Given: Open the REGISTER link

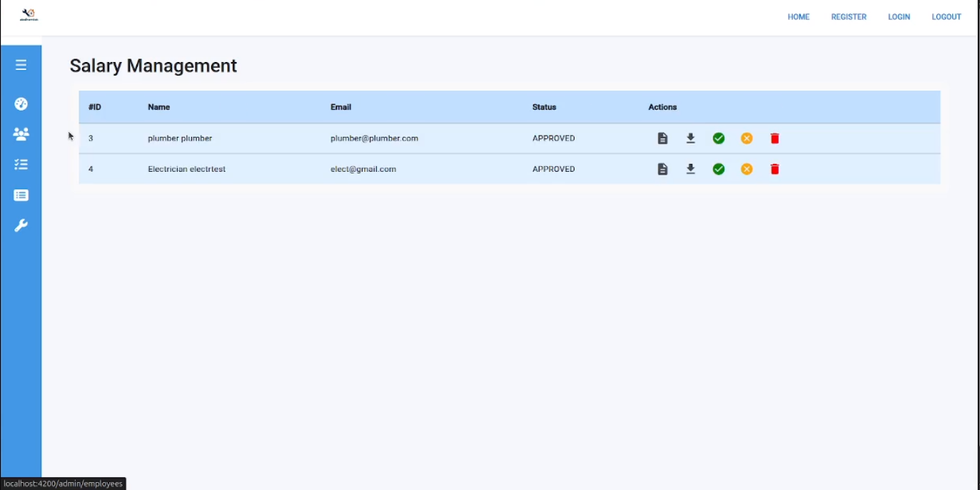Looking at the screenshot, I should (849, 17).
